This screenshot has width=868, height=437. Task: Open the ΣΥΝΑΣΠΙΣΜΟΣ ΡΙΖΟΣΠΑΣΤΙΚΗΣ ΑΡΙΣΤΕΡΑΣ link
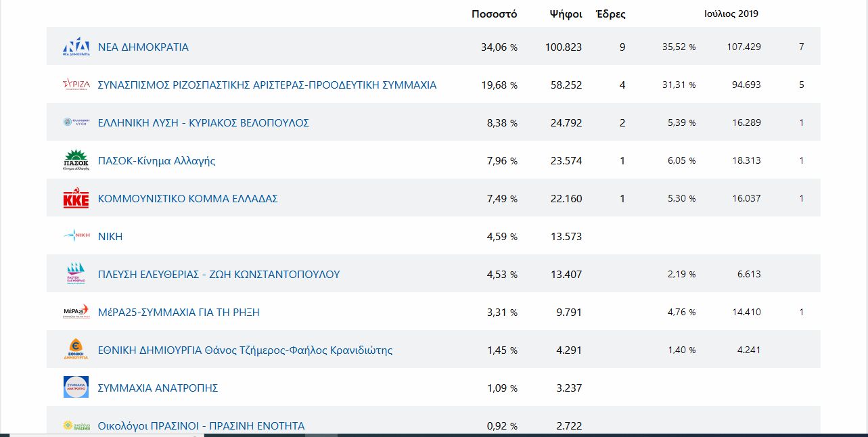[x=267, y=85]
